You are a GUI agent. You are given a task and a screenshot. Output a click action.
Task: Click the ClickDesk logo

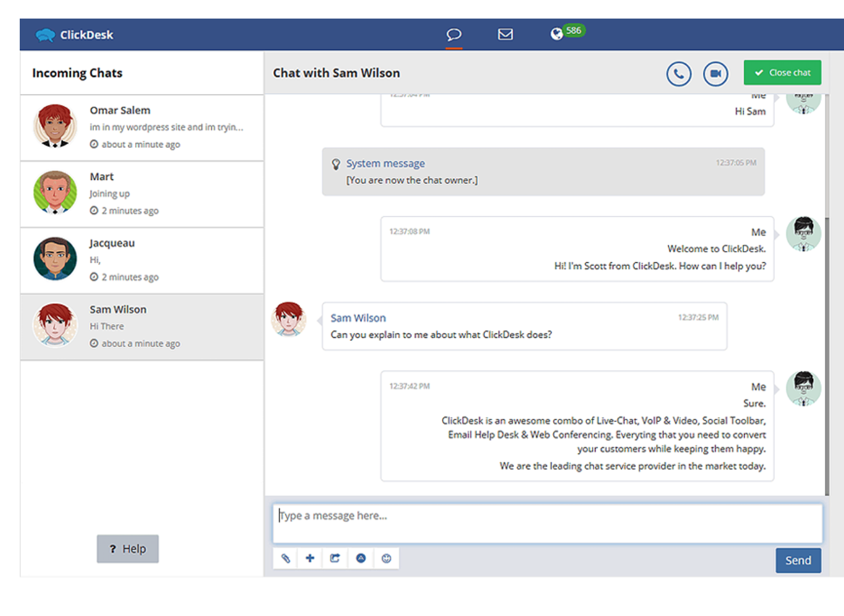tap(74, 35)
